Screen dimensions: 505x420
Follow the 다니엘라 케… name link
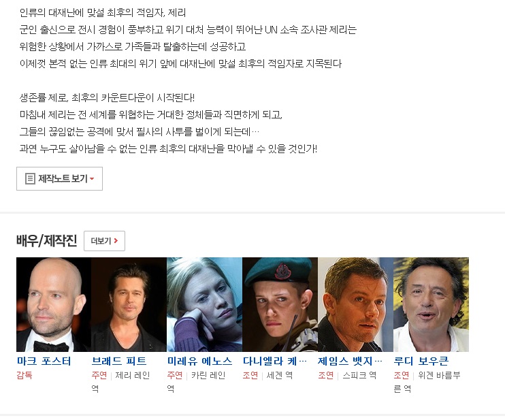point(275,361)
